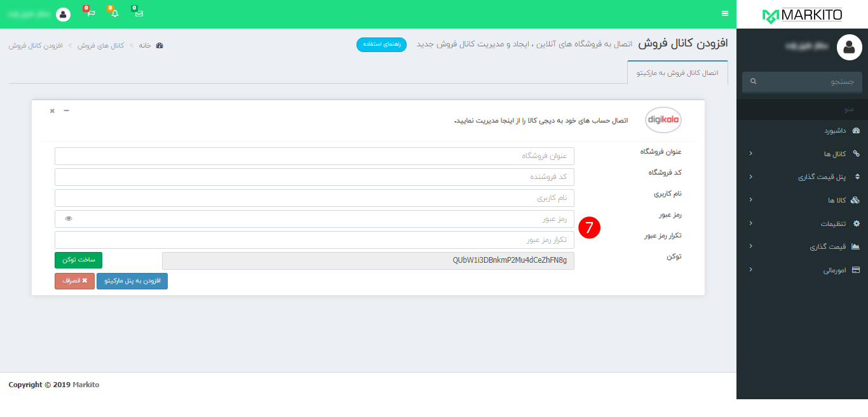Image resolution: width=868 pixels, height=417 pixels.
Task: Collapse the Digikala panel with minus icon
Action: coord(66,110)
